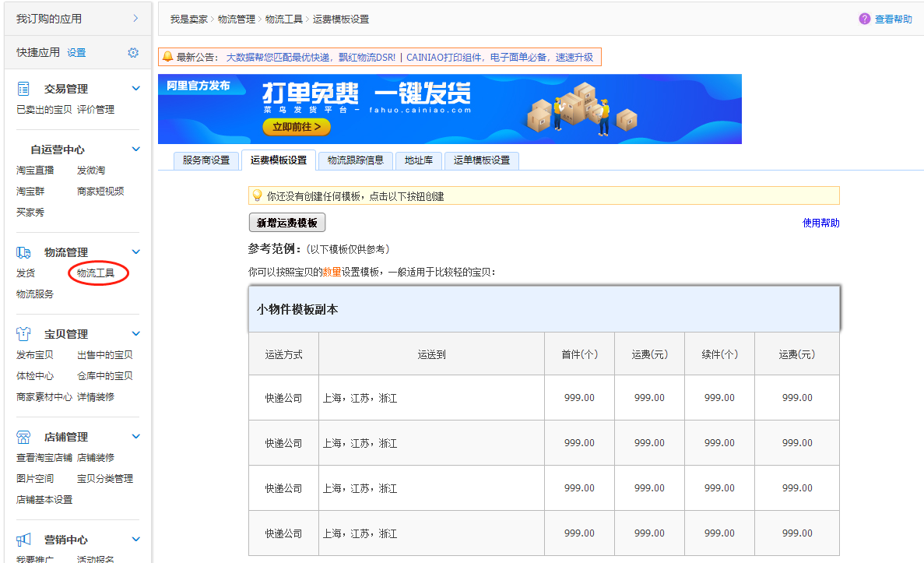This screenshot has width=924, height=563.
Task: Click the 营销中心 megaphone icon
Action: coord(23,540)
